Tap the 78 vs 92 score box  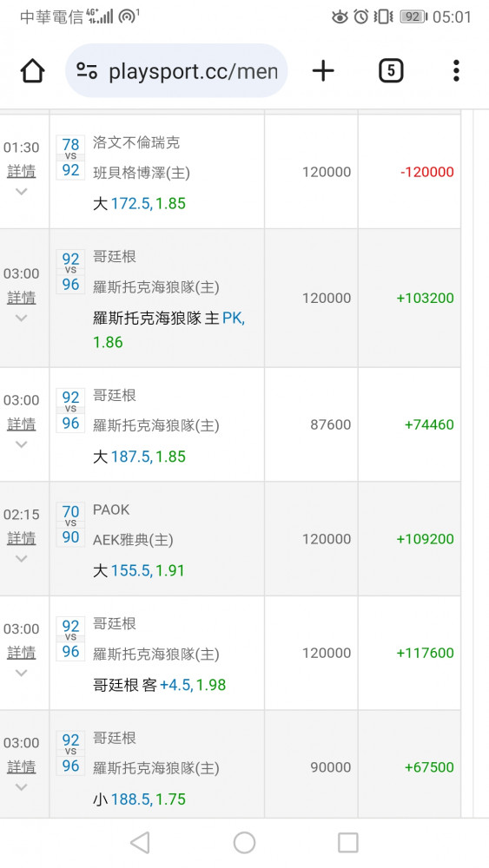[70, 157]
